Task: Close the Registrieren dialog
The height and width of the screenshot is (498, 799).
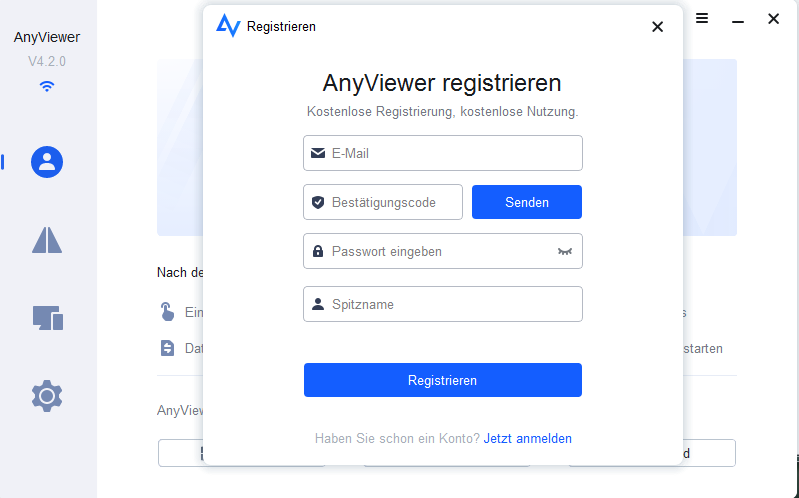Action: point(657,27)
